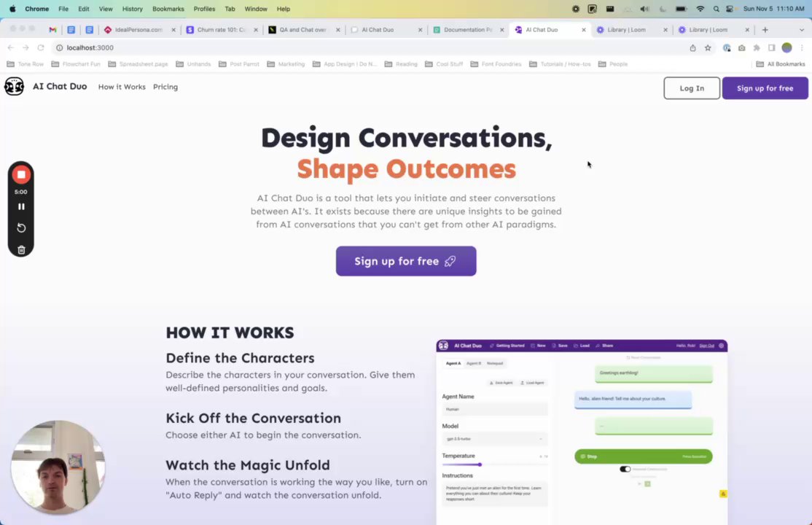Reload the localhost page
Image resolution: width=812 pixels, height=525 pixels.
tap(40, 47)
